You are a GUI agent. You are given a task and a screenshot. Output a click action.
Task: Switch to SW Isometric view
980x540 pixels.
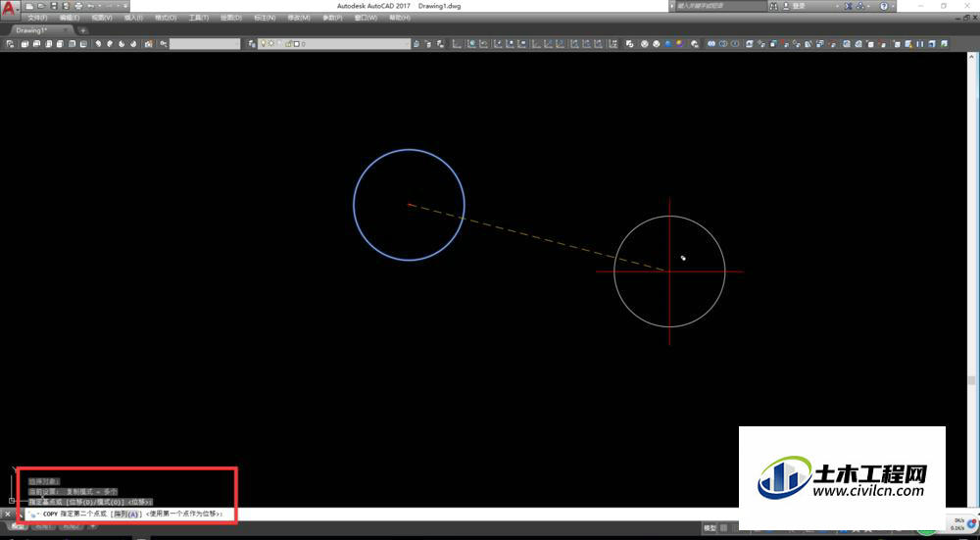coord(99,44)
